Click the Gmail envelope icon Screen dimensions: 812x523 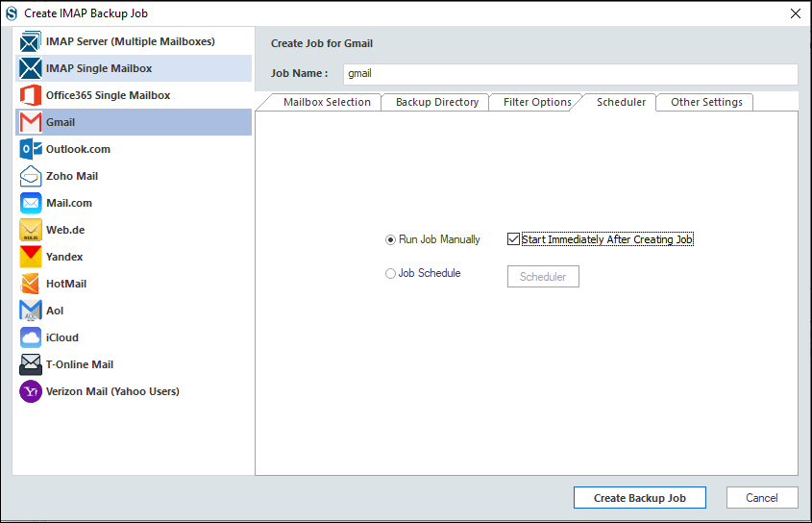pyautogui.click(x=31, y=122)
